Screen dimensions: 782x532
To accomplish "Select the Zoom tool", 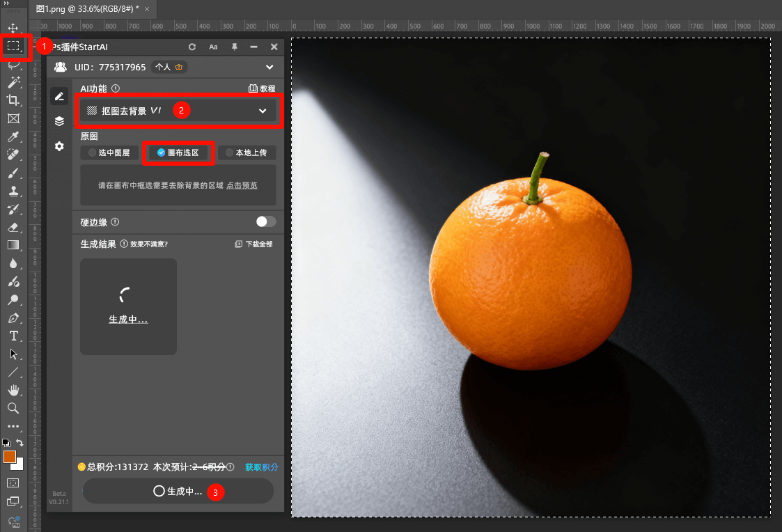I will [13, 408].
